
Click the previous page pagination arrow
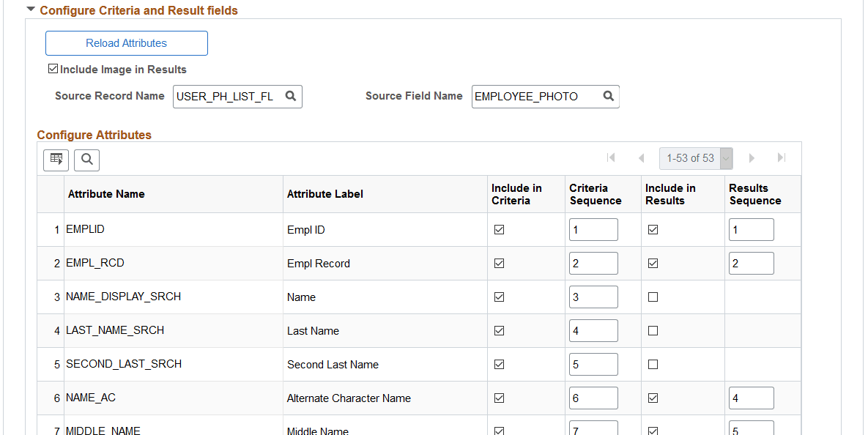(x=641, y=157)
